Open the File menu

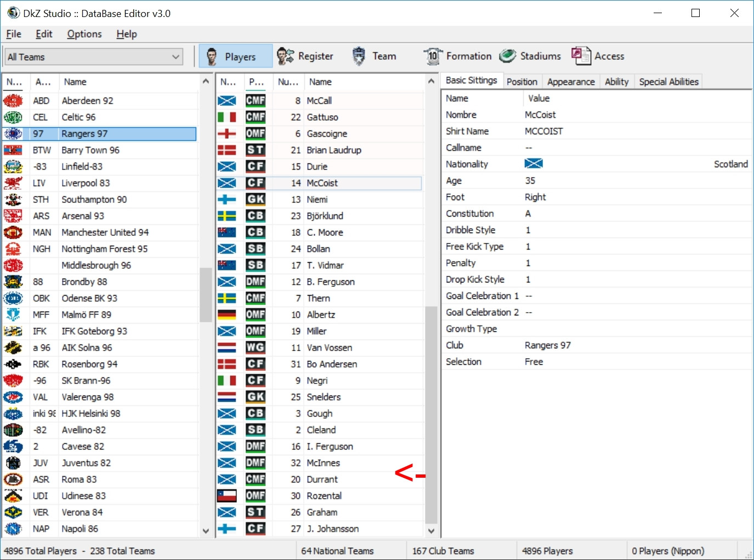click(x=14, y=34)
